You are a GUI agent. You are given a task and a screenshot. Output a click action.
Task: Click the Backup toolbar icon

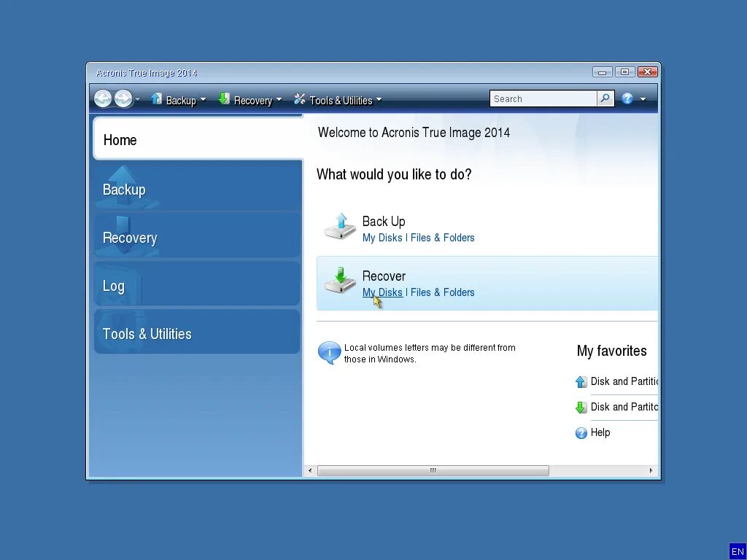click(156, 98)
